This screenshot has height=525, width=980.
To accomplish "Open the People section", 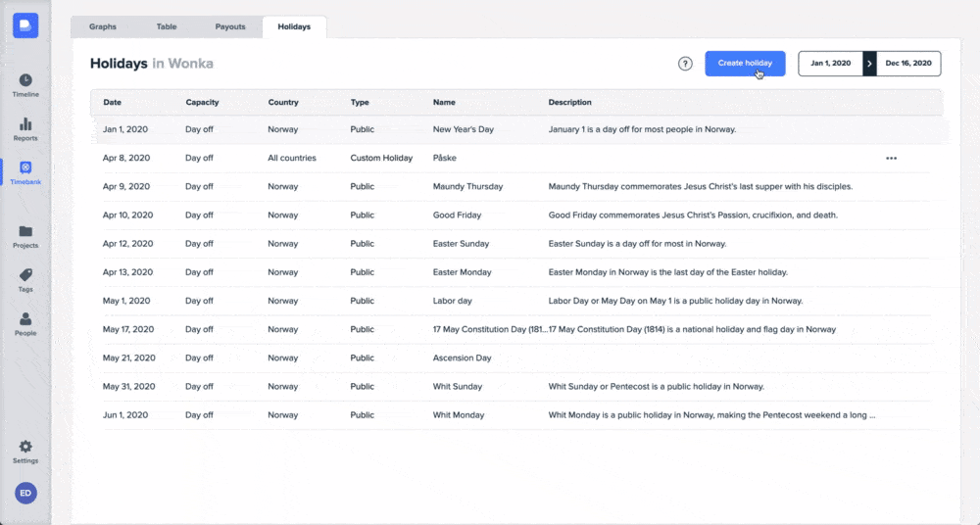I will click(x=25, y=324).
